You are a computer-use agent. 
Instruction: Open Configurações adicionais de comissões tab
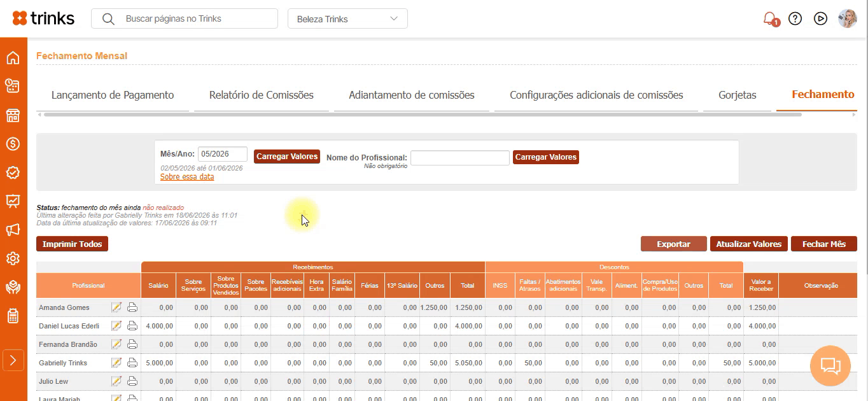pos(596,95)
